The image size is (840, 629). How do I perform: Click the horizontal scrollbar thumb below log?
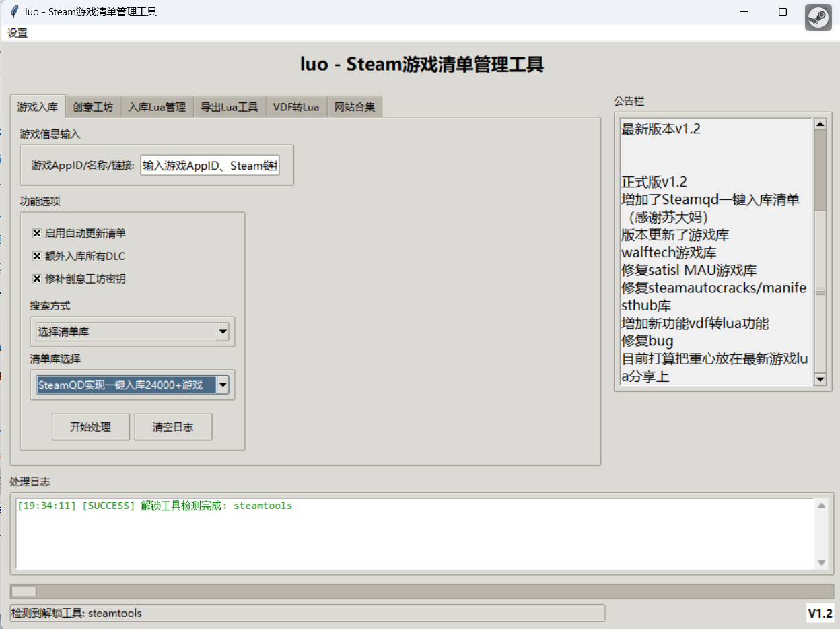coord(24,591)
